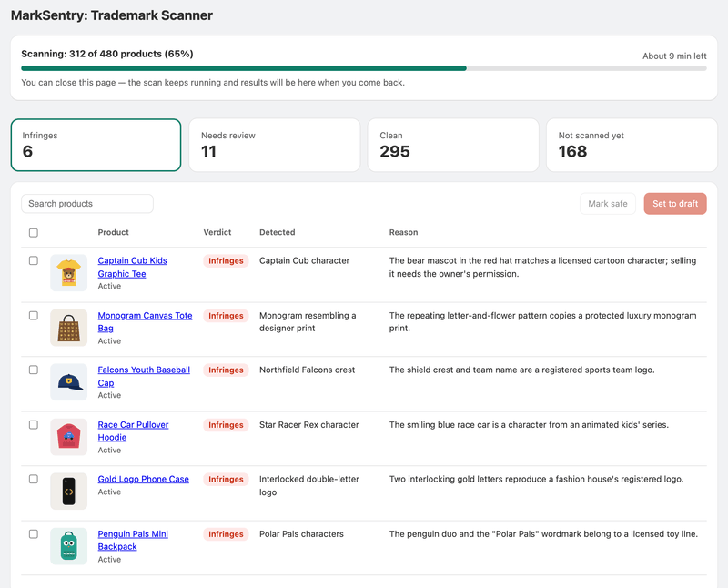This screenshot has width=728, height=588.
Task: Click 'Northfield Falcons crest' detected text
Action: [x=307, y=370]
